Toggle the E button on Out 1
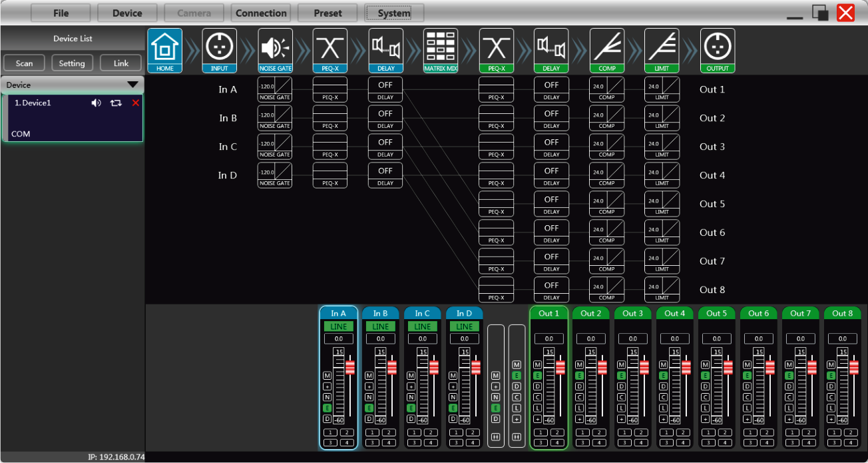Image resolution: width=868 pixels, height=463 pixels. pyautogui.click(x=537, y=376)
